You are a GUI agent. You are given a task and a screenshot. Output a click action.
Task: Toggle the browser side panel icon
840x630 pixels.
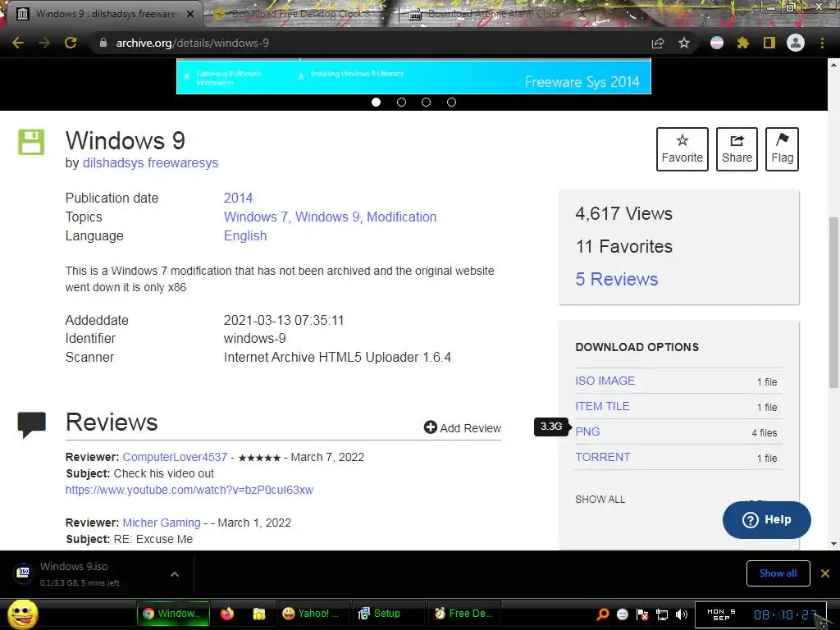pos(769,43)
